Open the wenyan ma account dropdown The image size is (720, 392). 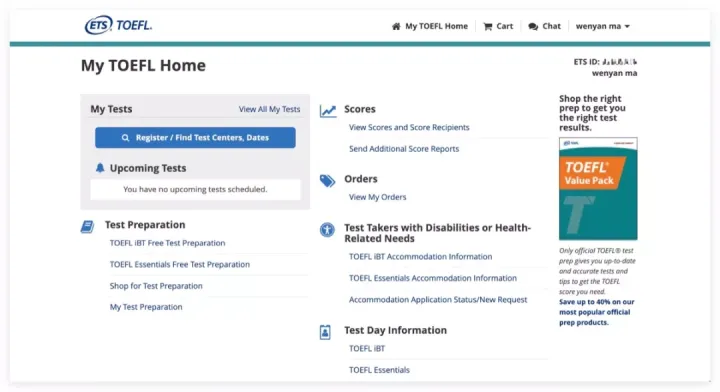(x=602, y=26)
